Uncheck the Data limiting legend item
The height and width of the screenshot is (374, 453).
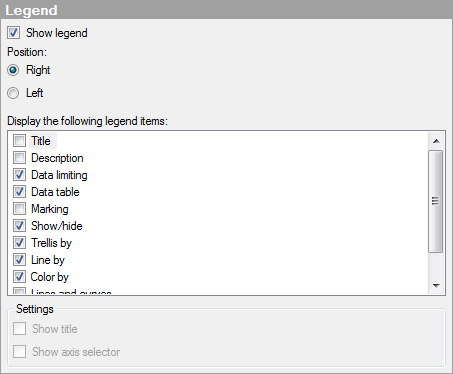click(x=19, y=175)
